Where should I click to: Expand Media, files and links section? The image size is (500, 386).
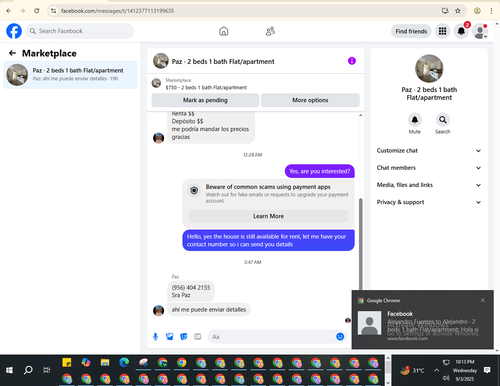click(x=429, y=185)
